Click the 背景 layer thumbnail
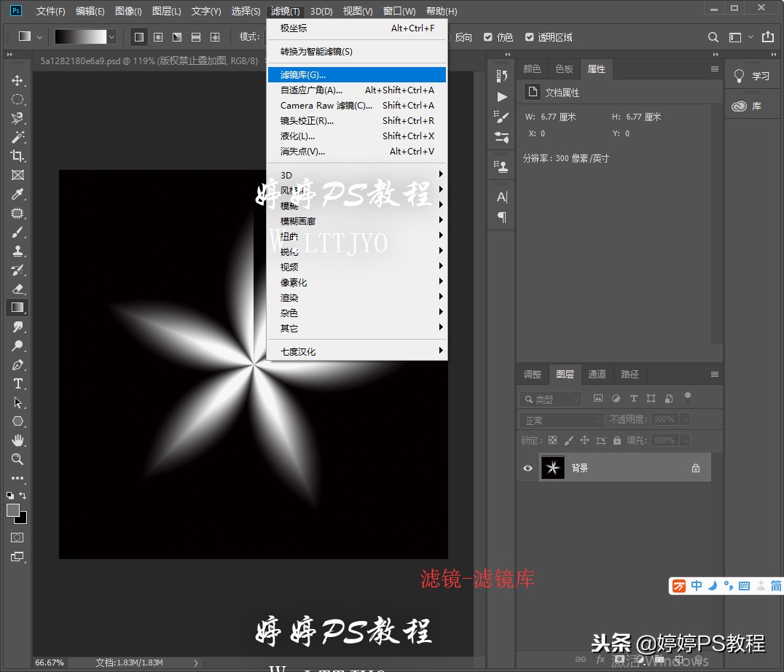 tap(553, 468)
